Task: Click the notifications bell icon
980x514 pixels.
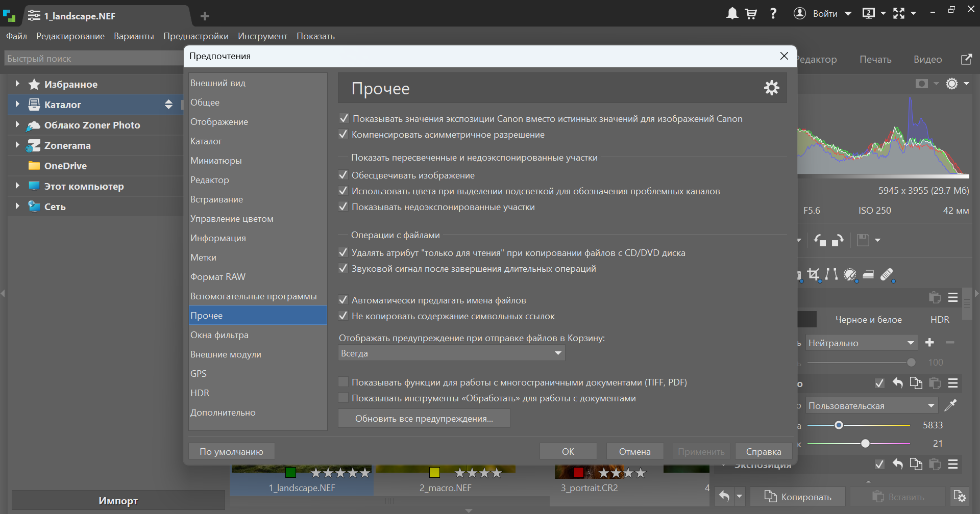Action: (732, 14)
